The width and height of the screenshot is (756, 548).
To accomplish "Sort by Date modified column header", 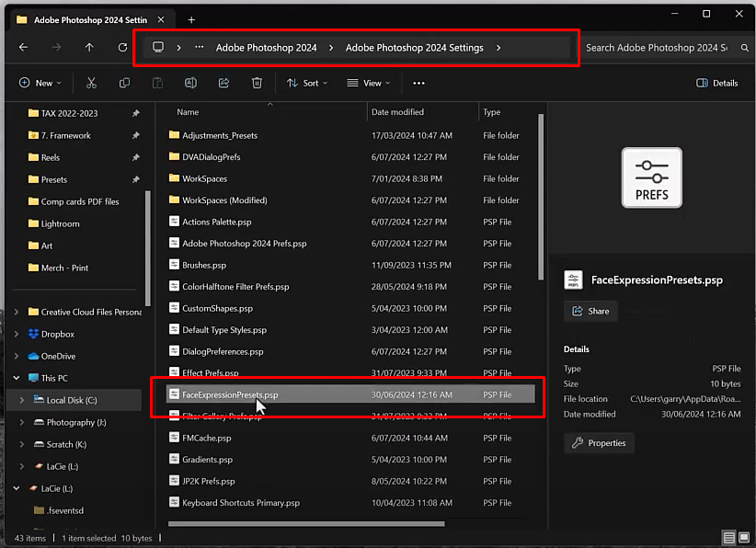I will (x=397, y=112).
